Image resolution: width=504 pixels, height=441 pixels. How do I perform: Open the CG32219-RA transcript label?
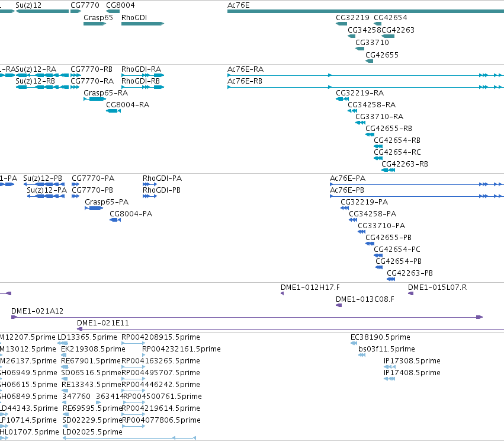[359, 93]
